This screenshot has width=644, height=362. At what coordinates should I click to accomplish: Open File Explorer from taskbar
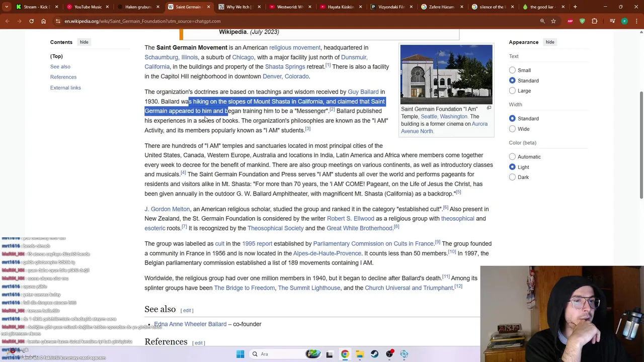point(360,354)
